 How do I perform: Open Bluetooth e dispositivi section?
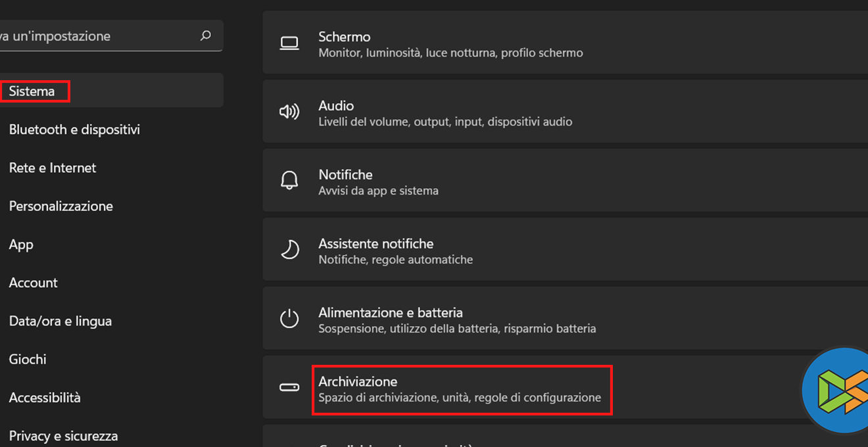[74, 129]
